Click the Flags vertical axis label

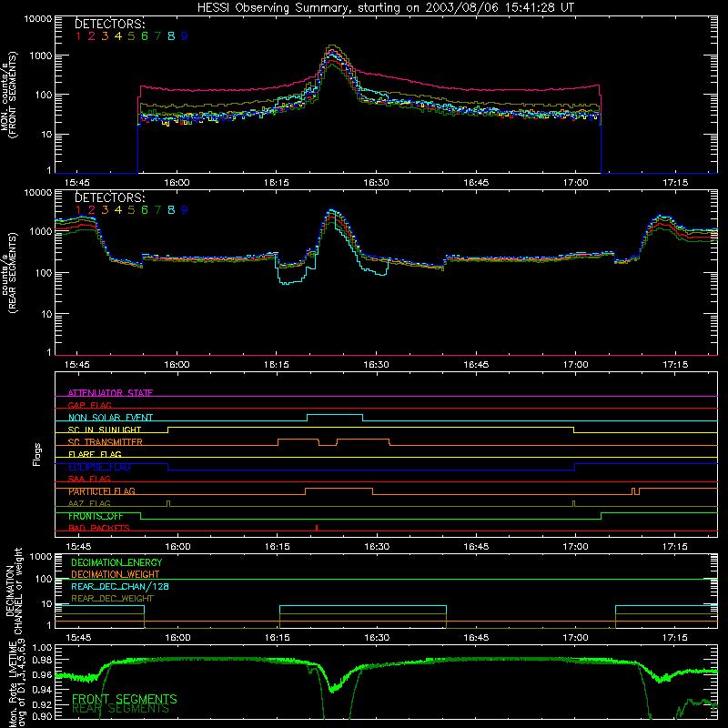[37, 454]
